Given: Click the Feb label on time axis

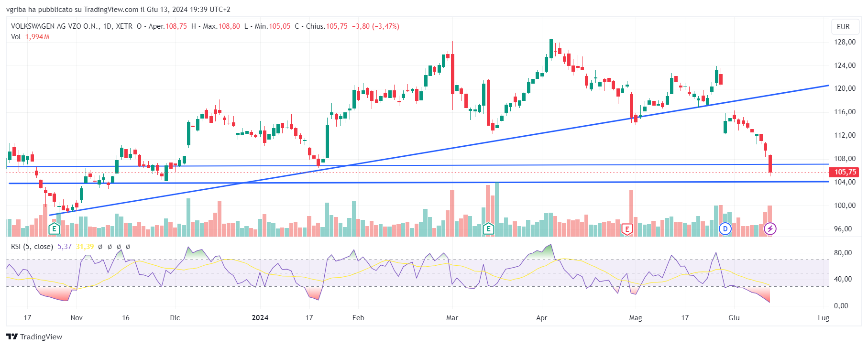Looking at the screenshot, I should point(358,318).
